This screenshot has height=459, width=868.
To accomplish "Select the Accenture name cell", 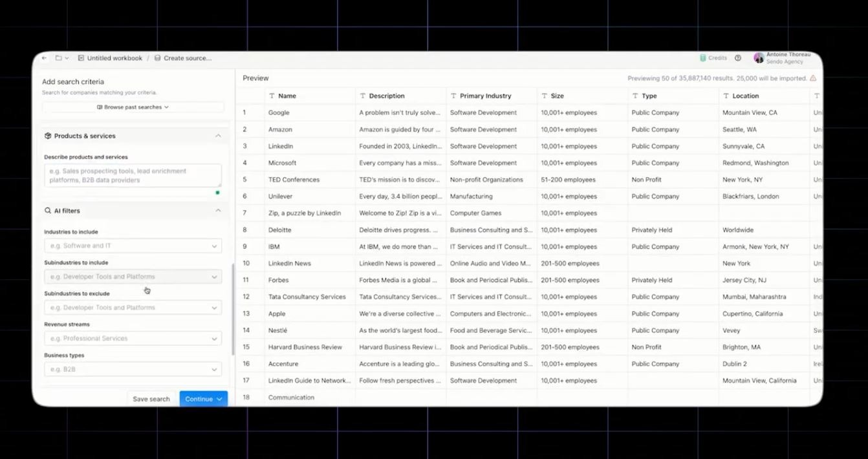I will point(310,364).
